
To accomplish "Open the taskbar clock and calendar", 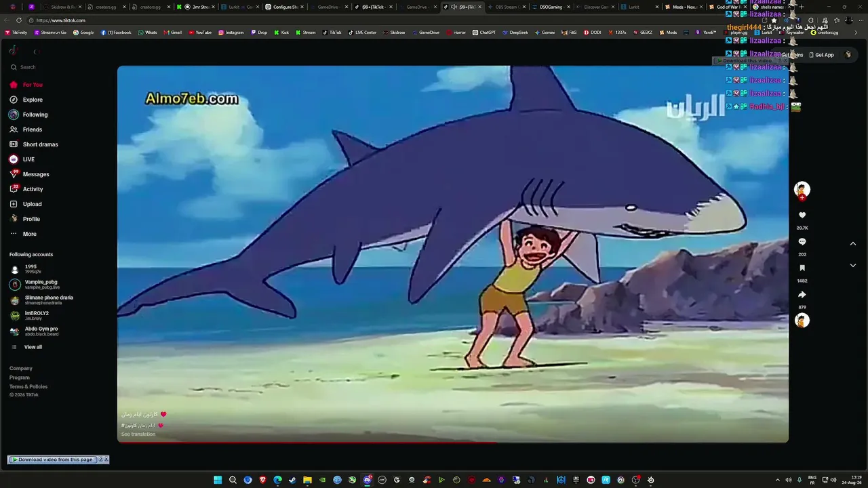I will click(851, 480).
